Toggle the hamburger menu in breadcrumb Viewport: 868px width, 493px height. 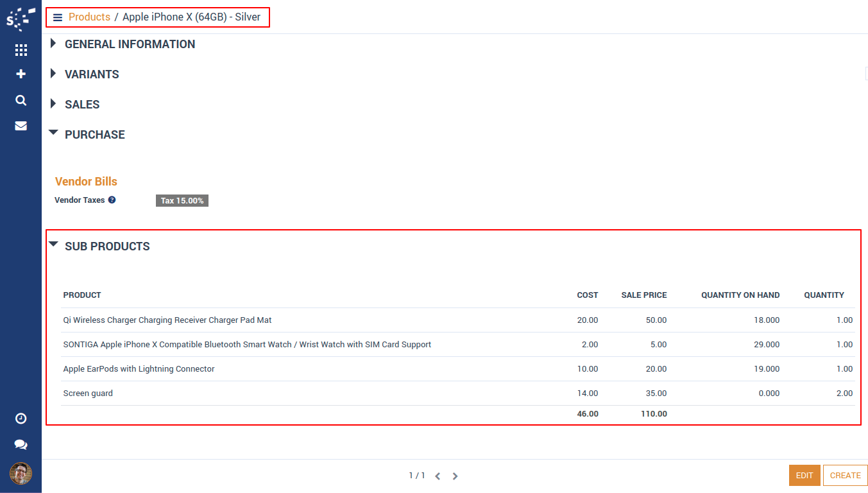point(58,17)
